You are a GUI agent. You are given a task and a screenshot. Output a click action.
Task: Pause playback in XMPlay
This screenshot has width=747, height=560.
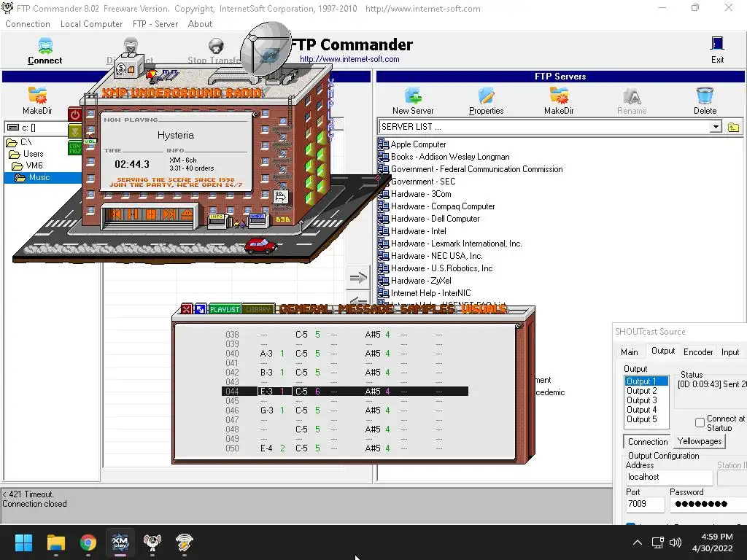133,214
